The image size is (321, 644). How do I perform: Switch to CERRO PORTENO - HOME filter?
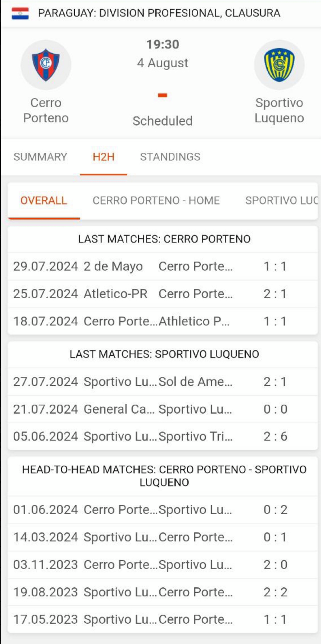pyautogui.click(x=156, y=201)
